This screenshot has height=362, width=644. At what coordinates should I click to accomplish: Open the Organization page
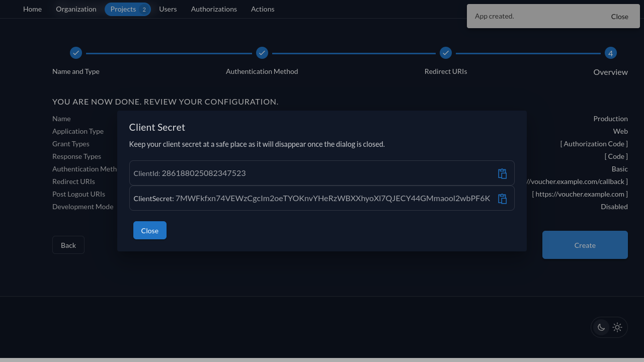(x=76, y=9)
